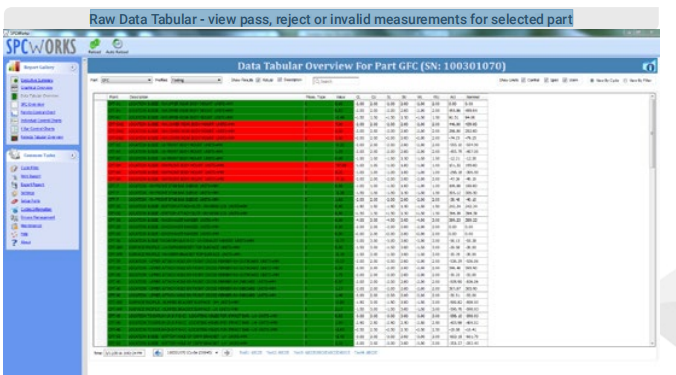Open the cycle selector dropdown at bottom
The image size is (676, 375).
click(x=192, y=353)
